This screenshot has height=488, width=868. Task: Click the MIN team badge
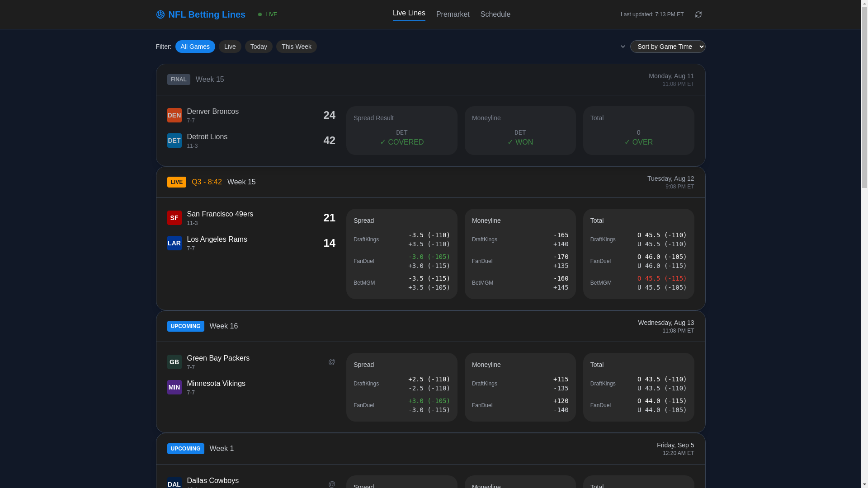(174, 387)
